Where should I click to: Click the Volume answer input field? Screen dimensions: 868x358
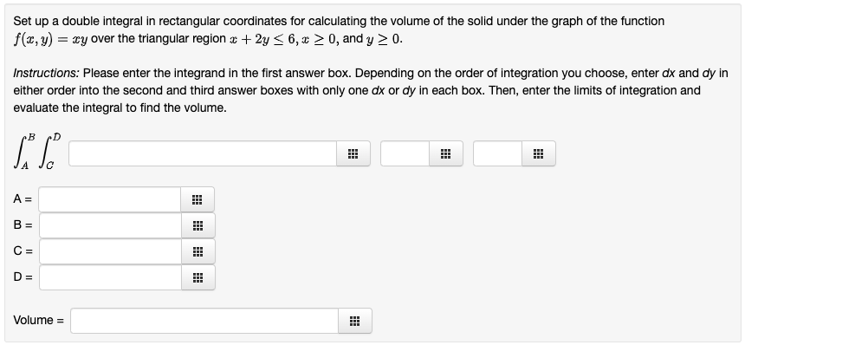point(204,321)
